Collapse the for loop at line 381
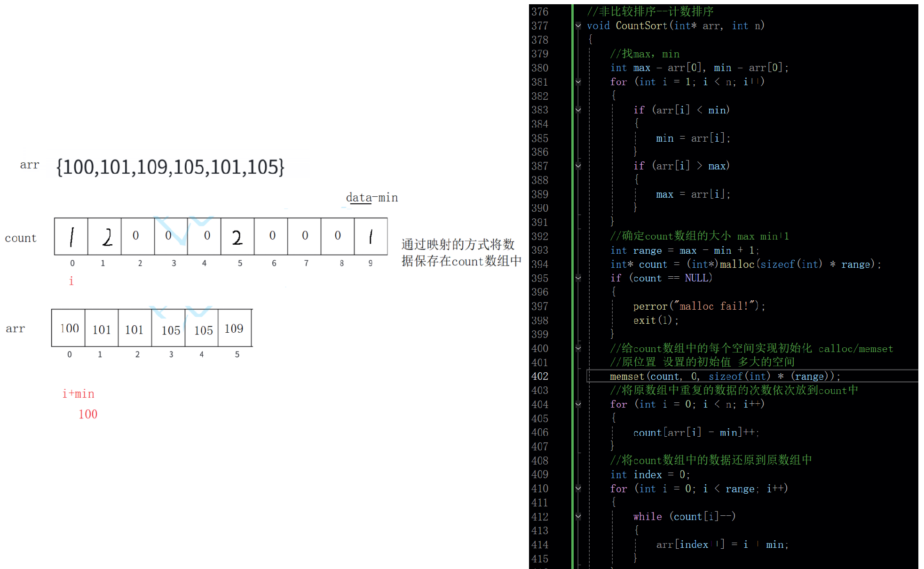The height and width of the screenshot is (569, 924). click(578, 82)
